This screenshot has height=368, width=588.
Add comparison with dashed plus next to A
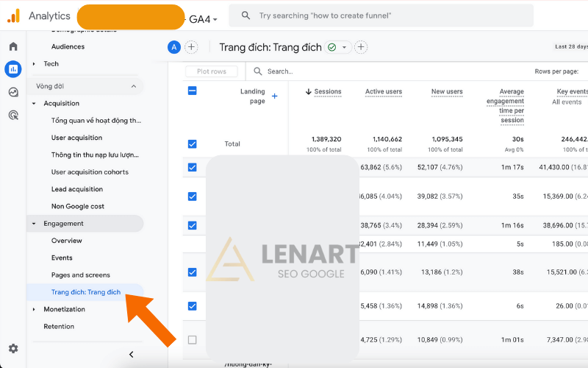[x=191, y=47]
